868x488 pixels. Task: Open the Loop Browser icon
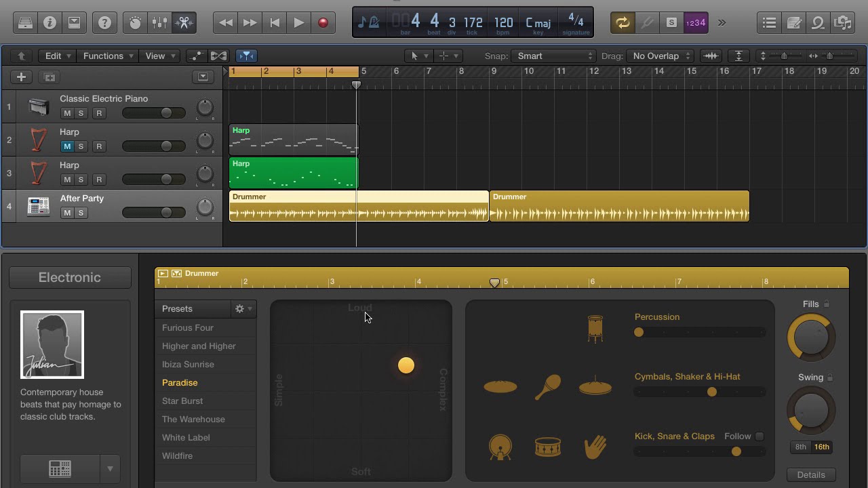pos(818,22)
